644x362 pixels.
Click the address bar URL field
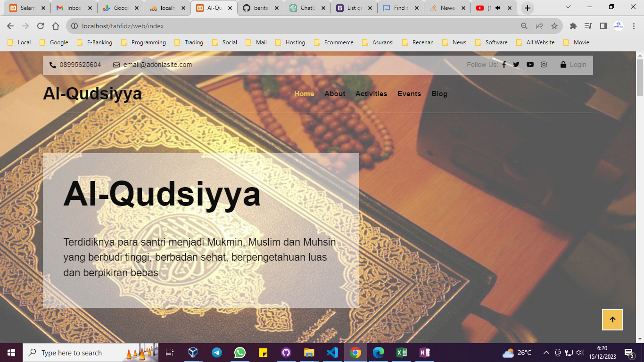click(292, 26)
